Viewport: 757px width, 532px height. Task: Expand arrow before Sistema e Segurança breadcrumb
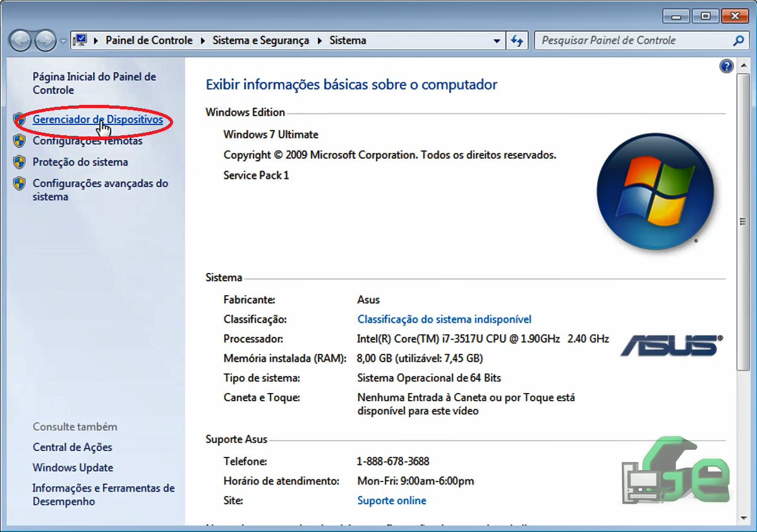pyautogui.click(x=203, y=40)
